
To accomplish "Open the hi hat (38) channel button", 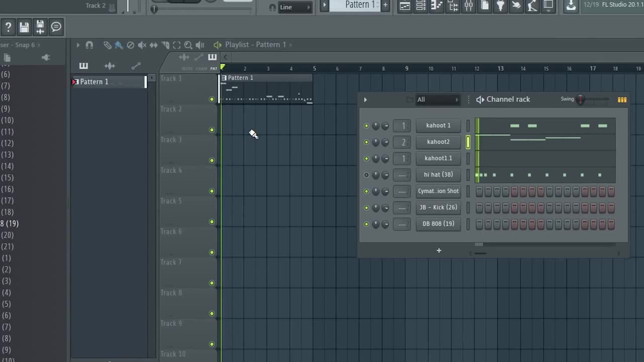I will tap(438, 175).
